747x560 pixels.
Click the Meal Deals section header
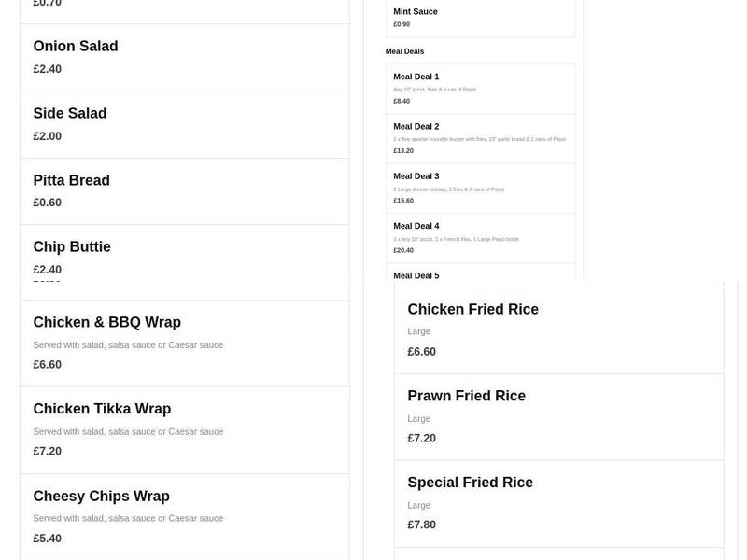click(x=404, y=51)
